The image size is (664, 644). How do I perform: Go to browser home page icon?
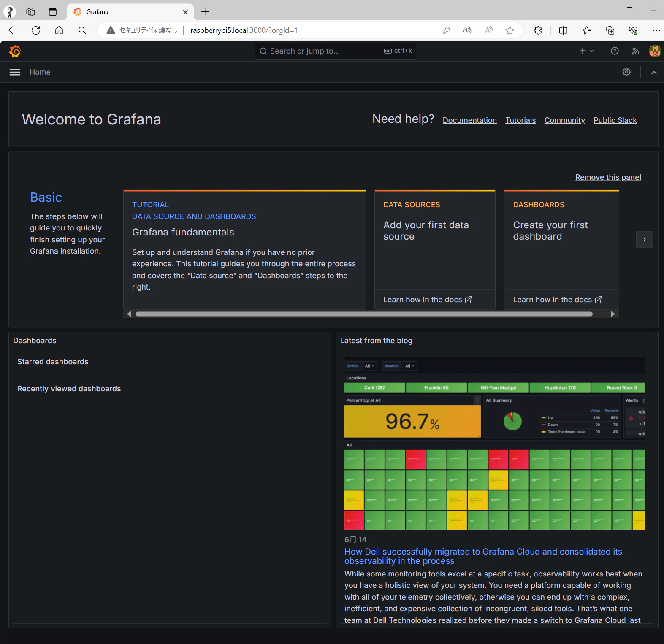tap(59, 30)
